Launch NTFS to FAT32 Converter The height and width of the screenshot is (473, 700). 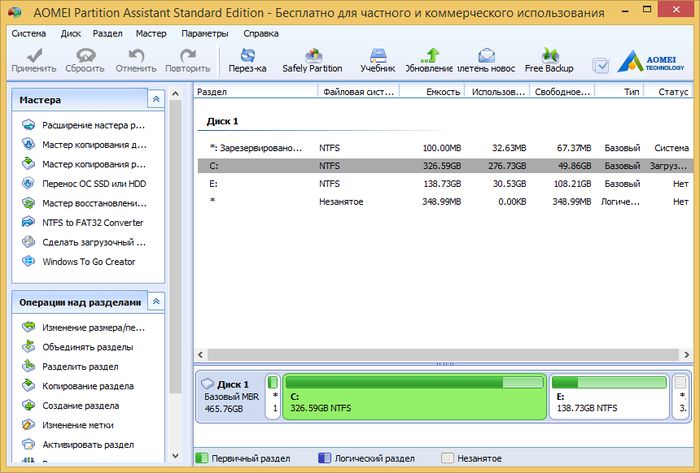[x=83, y=223]
